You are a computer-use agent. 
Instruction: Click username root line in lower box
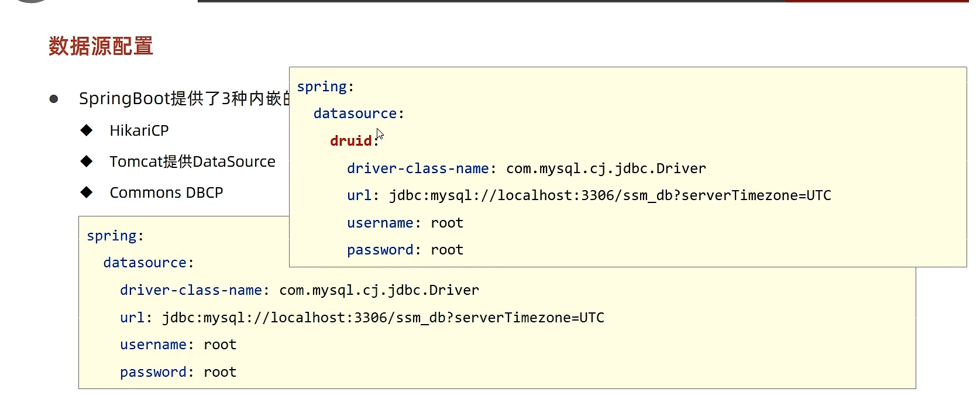(178, 345)
